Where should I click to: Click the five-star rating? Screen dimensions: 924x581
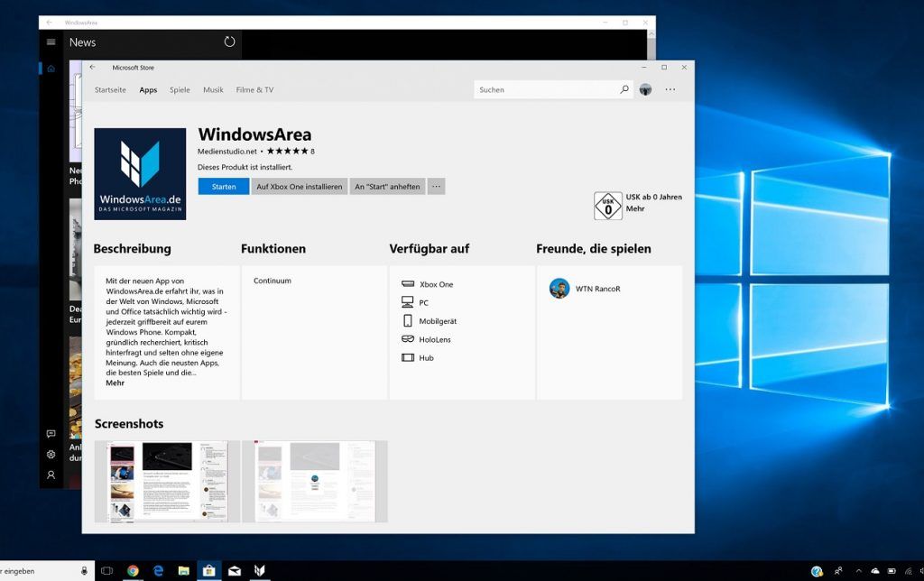[x=288, y=152]
